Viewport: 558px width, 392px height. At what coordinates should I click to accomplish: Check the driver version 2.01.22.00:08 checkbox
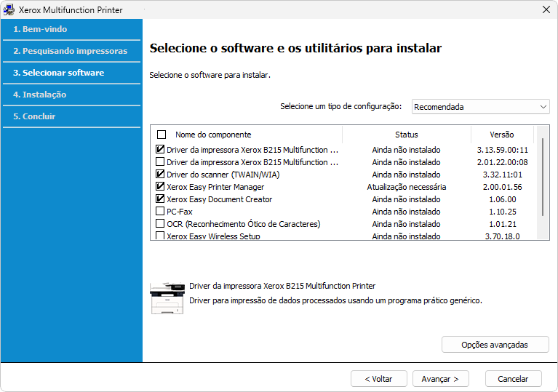pyautogui.click(x=160, y=162)
